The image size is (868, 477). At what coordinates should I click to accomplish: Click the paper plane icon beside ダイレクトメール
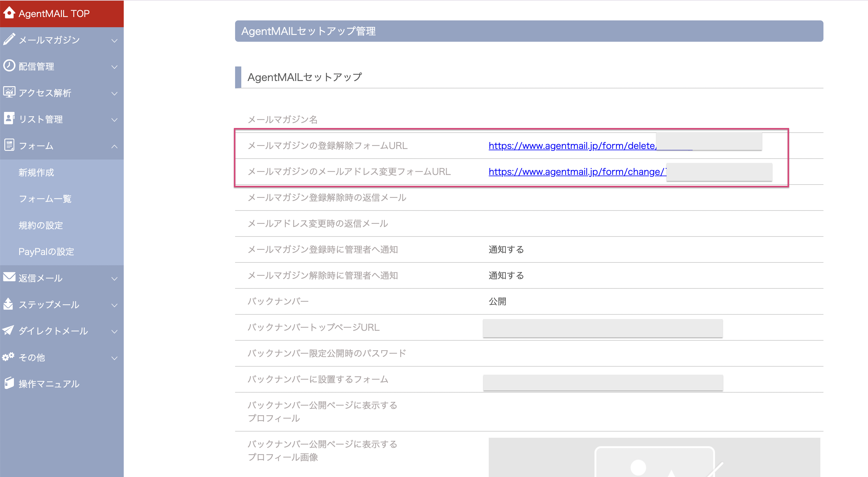pos(8,330)
